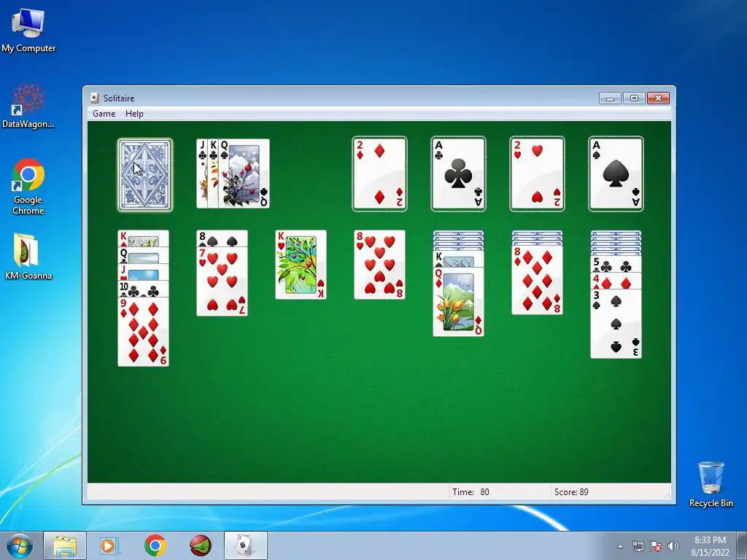Open KM-Goanna folder on desktop
Image resolution: width=747 pixels, height=560 pixels.
(28, 256)
